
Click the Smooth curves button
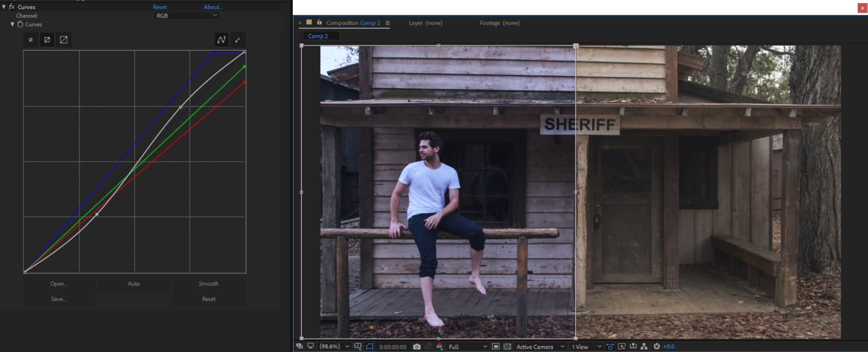[x=209, y=283]
